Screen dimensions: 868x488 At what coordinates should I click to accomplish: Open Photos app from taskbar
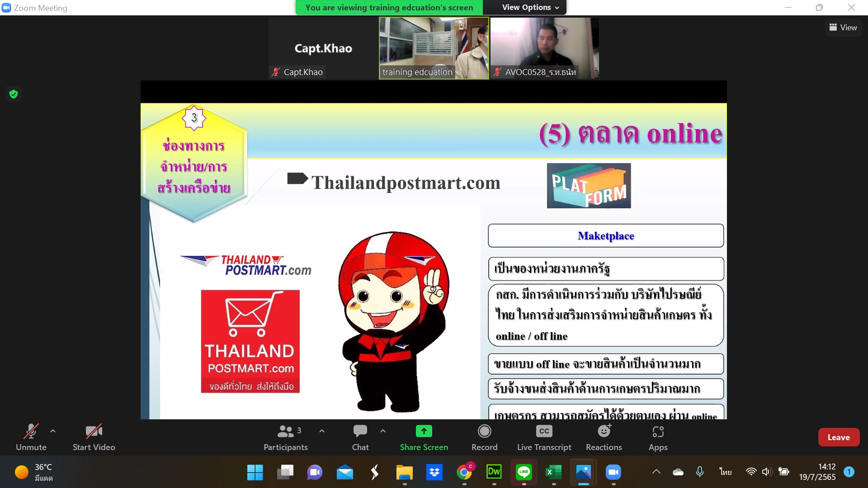(583, 473)
